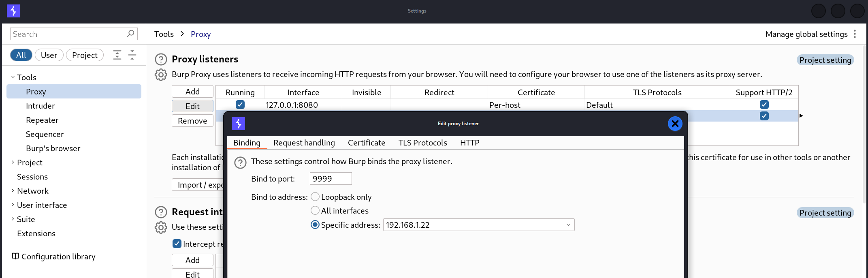Filter settings by User
This screenshot has width=868, height=278.
[49, 55]
